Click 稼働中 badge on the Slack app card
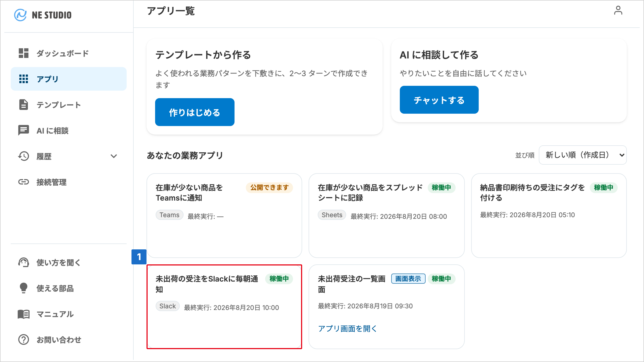 [x=279, y=279]
